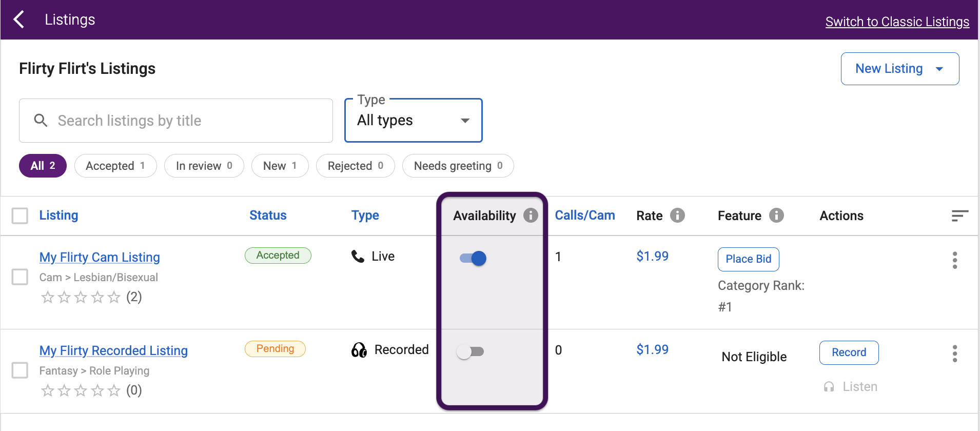The width and height of the screenshot is (980, 431).
Task: Sort by the Status column header
Action: pyautogui.click(x=268, y=215)
